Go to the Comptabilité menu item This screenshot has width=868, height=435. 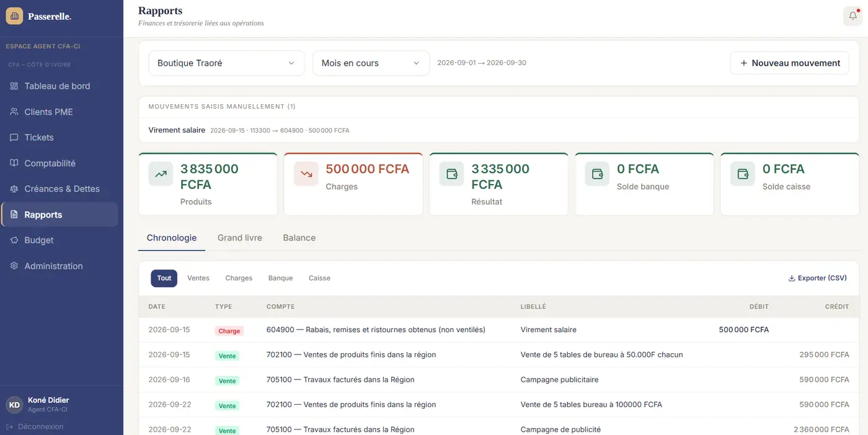point(60,164)
